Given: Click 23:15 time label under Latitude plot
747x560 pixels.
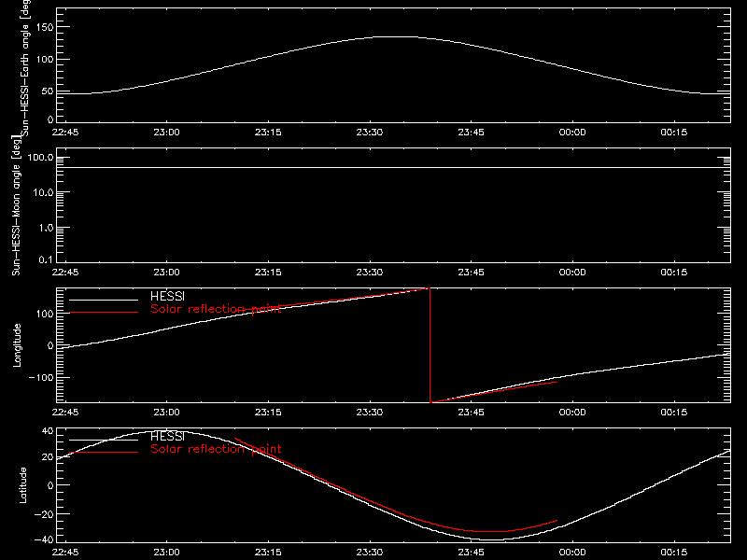Looking at the screenshot, I should coord(268,552).
